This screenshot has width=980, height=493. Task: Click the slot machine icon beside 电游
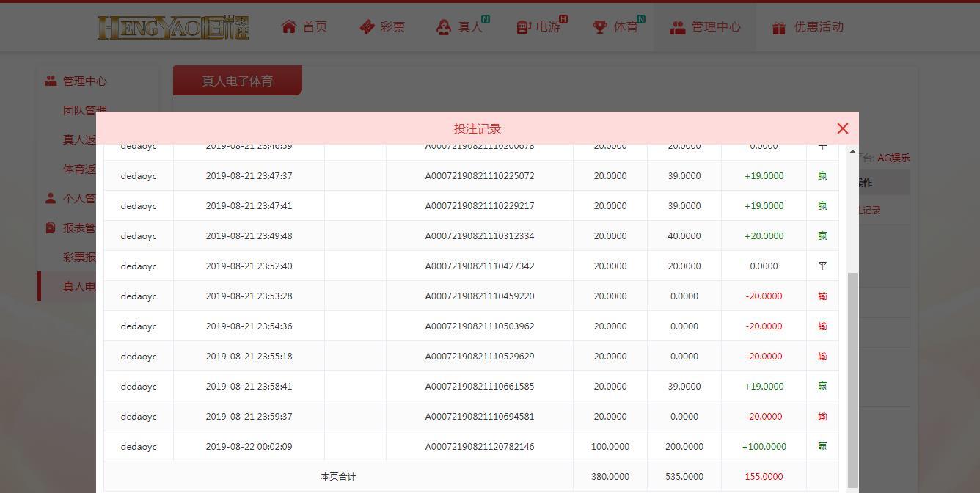524,26
